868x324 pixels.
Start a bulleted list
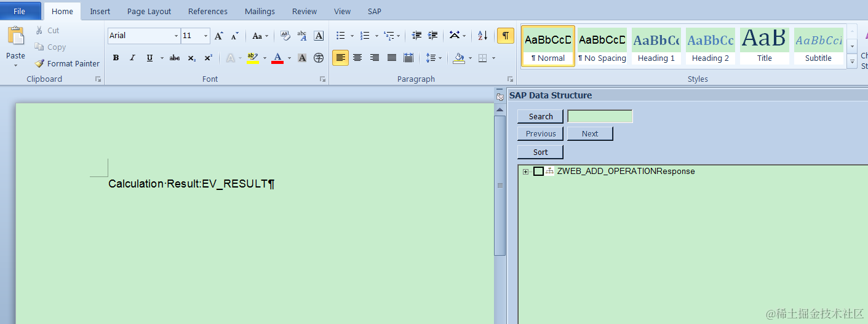point(341,36)
